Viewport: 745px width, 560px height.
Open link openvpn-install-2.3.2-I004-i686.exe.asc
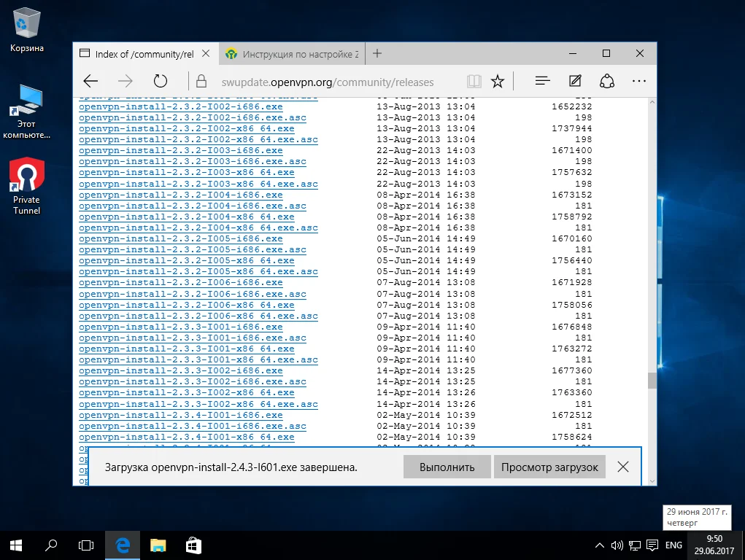click(193, 206)
